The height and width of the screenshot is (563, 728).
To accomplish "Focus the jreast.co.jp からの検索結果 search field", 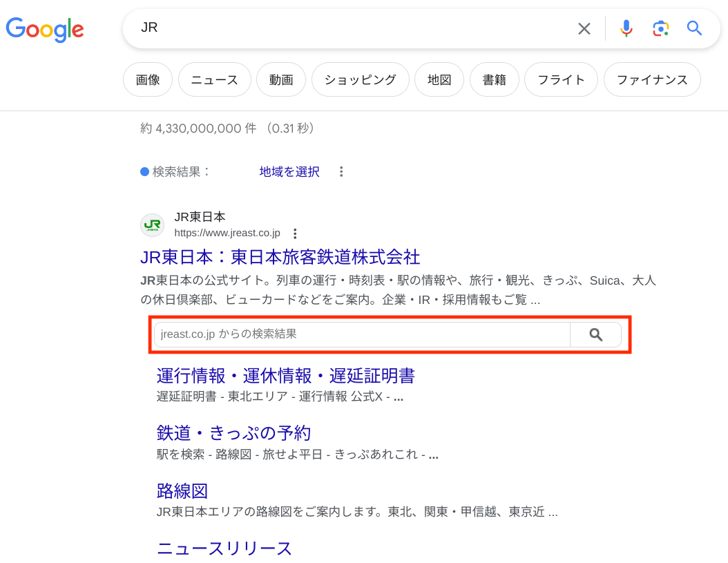I will click(362, 334).
